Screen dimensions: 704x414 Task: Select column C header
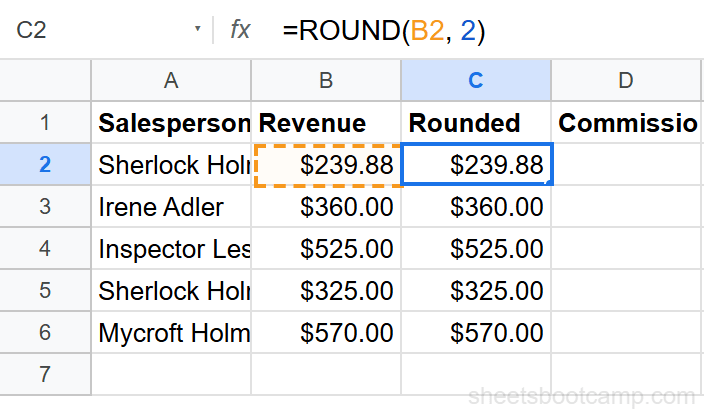pos(476,80)
